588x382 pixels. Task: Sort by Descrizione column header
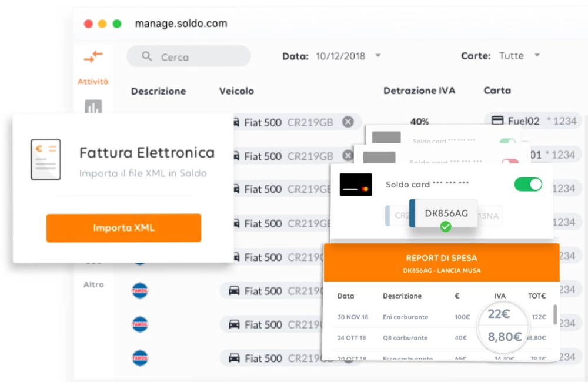(x=158, y=91)
